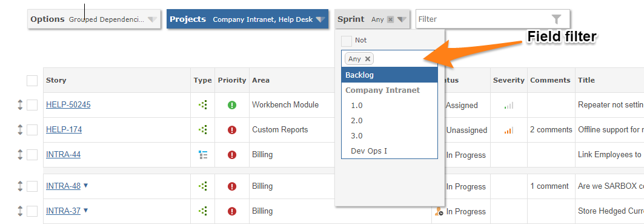Open story HELP-50245 link
Image resolution: width=644 pixels, height=224 pixels.
click(x=68, y=104)
